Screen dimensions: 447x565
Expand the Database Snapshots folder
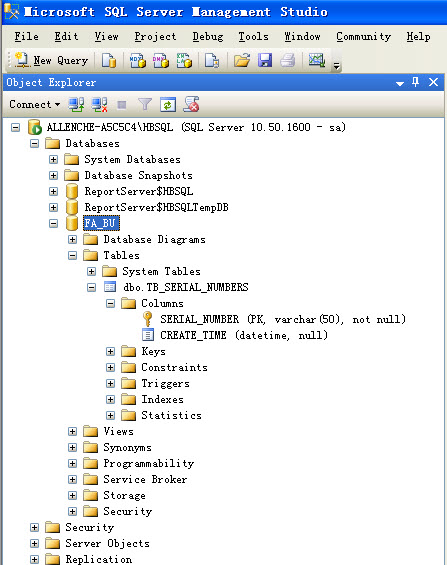pyautogui.click(x=53, y=175)
